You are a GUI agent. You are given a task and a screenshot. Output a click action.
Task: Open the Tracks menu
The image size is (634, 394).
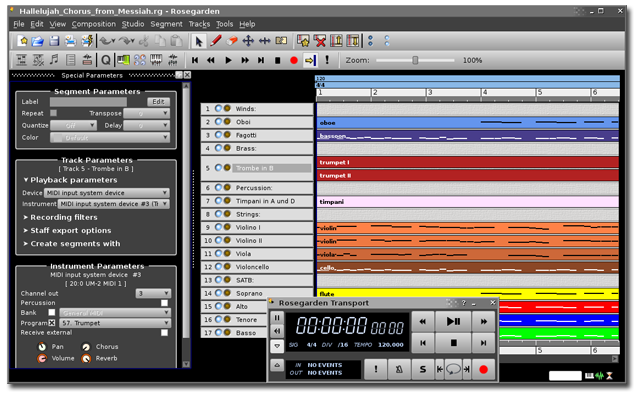tap(199, 24)
